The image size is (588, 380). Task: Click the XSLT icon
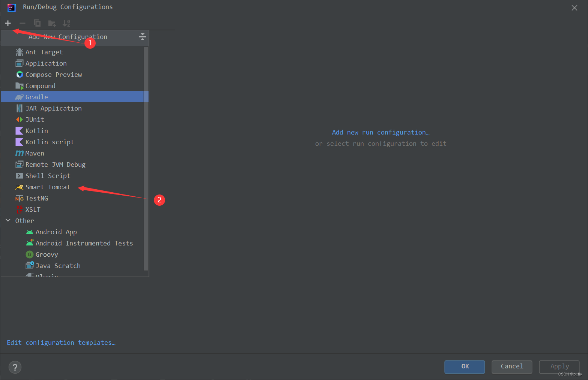[20, 209]
